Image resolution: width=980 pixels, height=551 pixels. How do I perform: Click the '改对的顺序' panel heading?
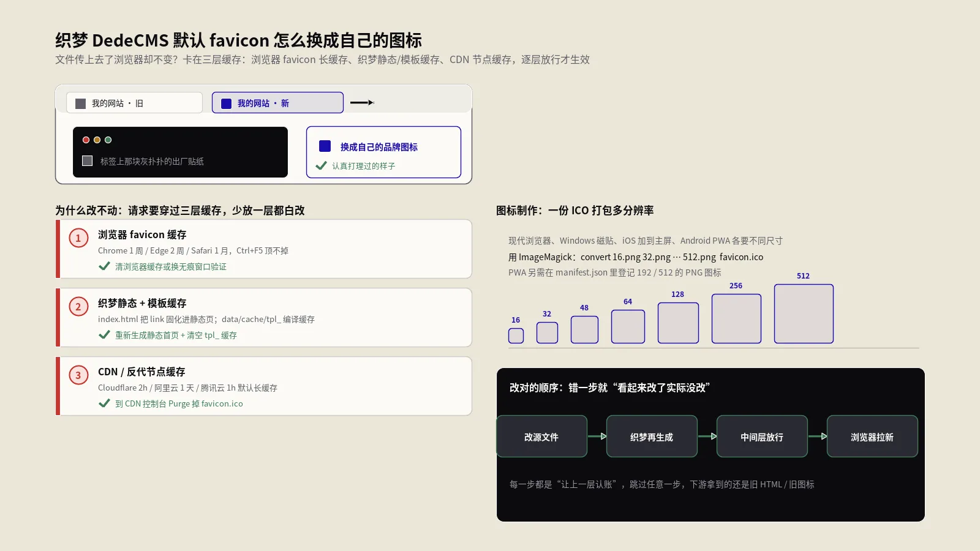[x=609, y=388]
